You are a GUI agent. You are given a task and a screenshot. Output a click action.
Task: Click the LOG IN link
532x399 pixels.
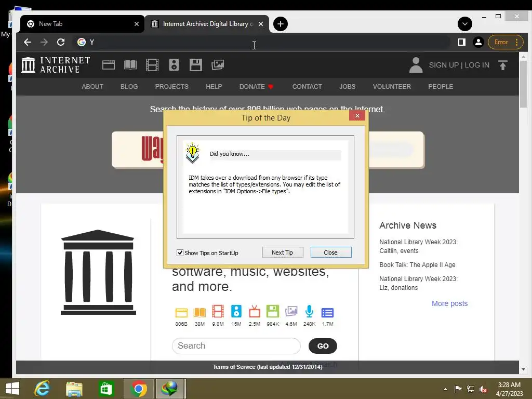click(x=477, y=65)
